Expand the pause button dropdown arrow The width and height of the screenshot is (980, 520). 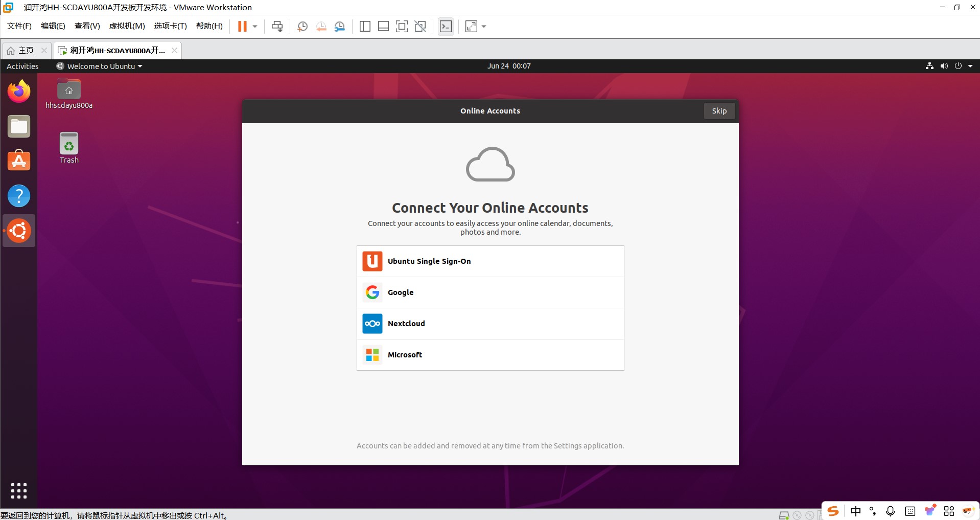coord(255,27)
